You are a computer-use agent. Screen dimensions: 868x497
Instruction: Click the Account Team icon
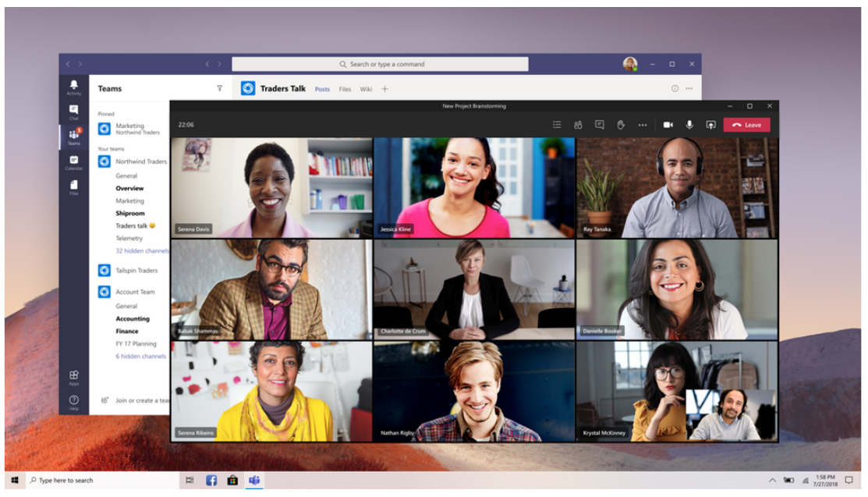click(x=104, y=292)
